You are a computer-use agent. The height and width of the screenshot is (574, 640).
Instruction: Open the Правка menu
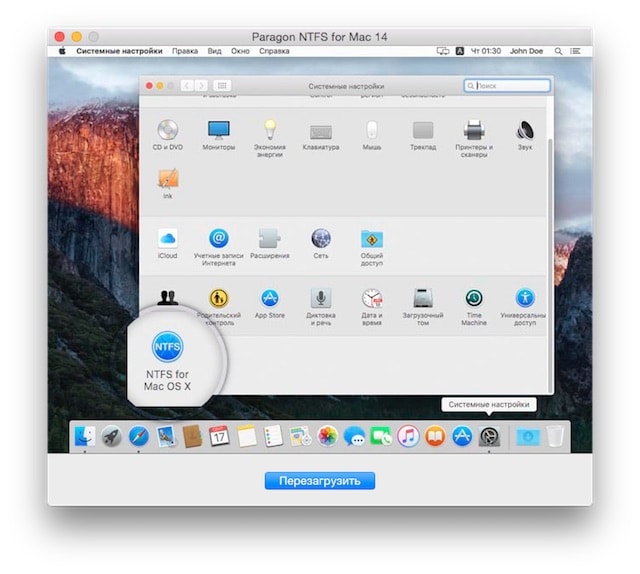point(185,51)
